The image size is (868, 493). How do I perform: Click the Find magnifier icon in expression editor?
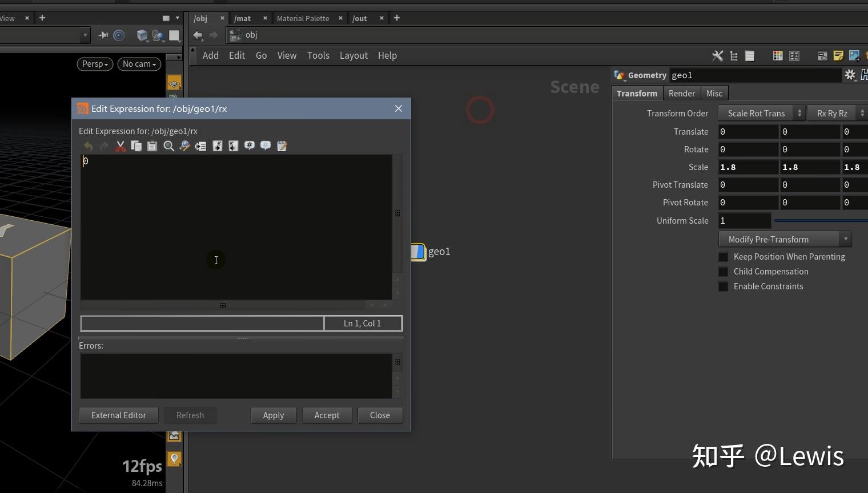pyautogui.click(x=168, y=146)
